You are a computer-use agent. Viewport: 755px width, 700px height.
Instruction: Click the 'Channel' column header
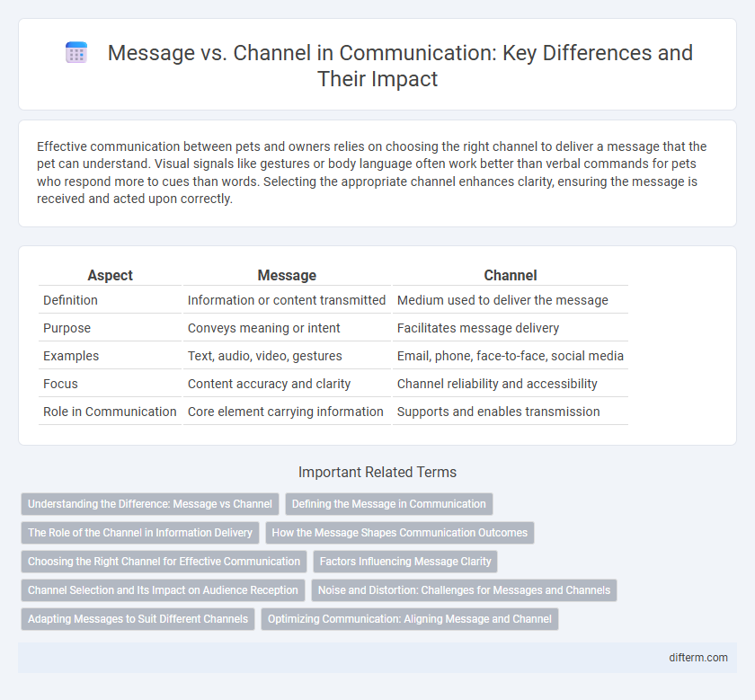click(x=511, y=275)
